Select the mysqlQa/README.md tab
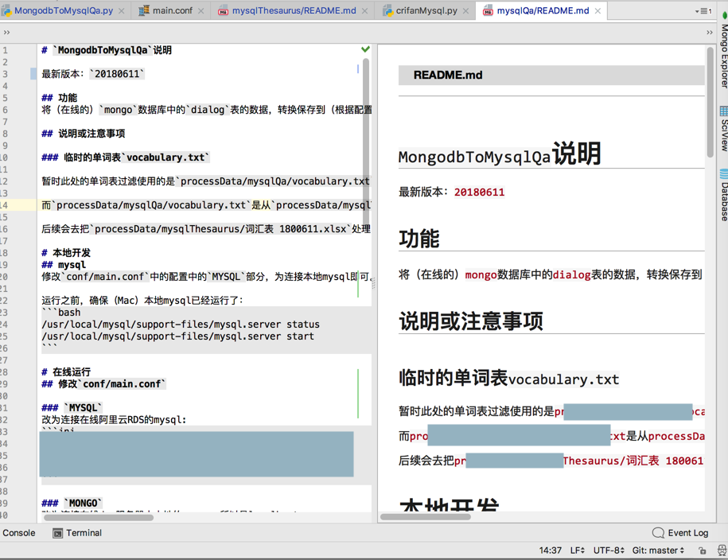The width and height of the screenshot is (728, 560). coord(543,10)
